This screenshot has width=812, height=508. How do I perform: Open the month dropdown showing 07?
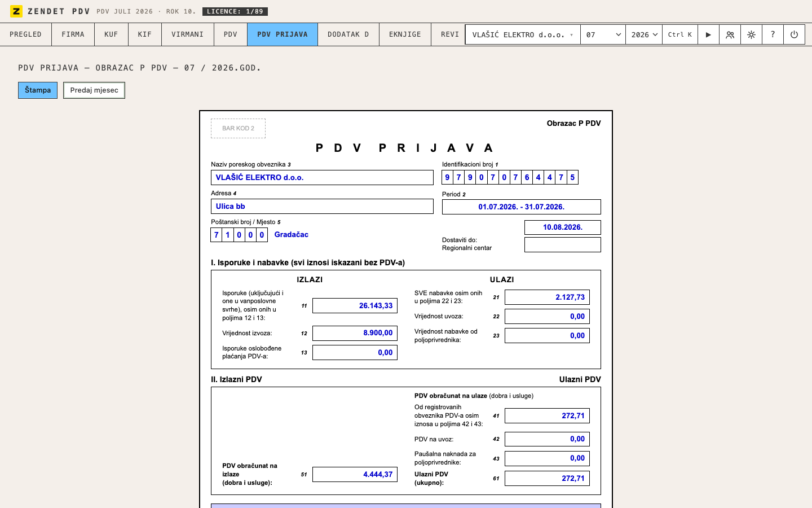pos(603,34)
